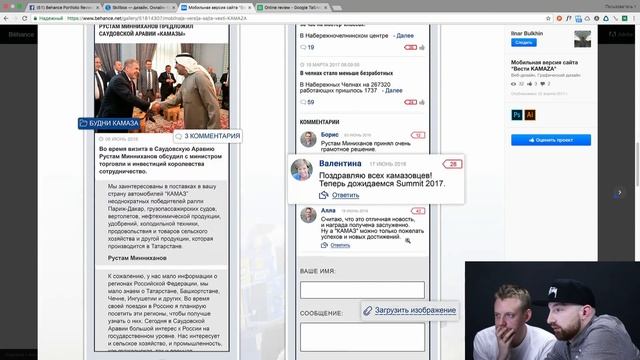The image size is (640, 360).
Task: Click the red rating tag on Борис's comment
Action: 418,135
